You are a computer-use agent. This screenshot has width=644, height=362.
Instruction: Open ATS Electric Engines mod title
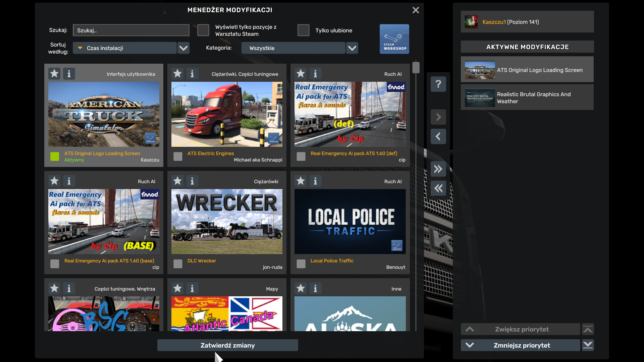[211, 153]
